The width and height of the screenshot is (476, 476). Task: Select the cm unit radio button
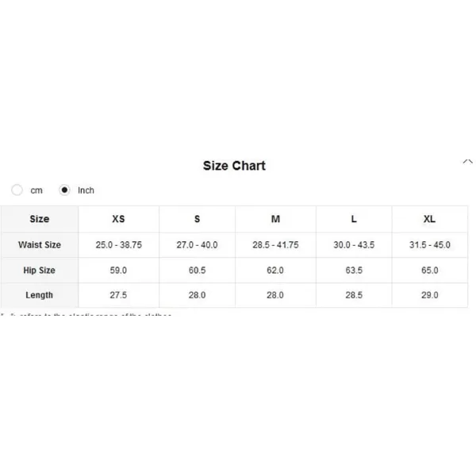point(17,190)
